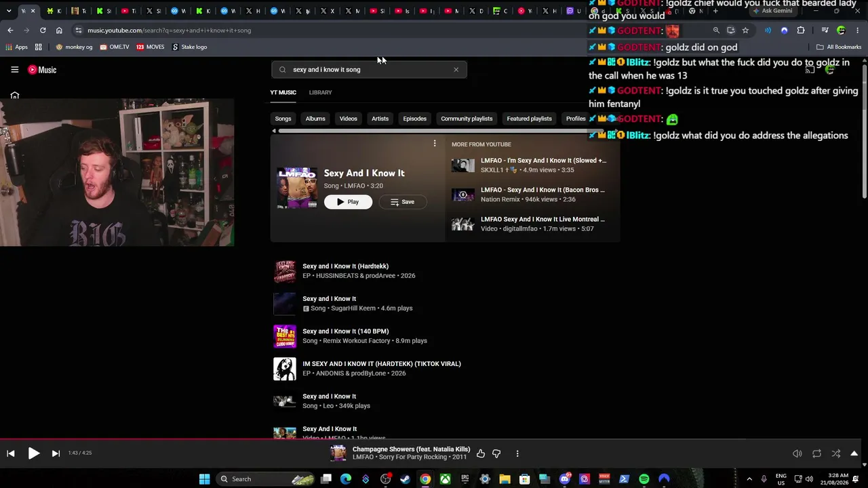This screenshot has height=488, width=868.
Task: Open the 140 BPM Remix Workout Factory song
Action: pyautogui.click(x=345, y=331)
